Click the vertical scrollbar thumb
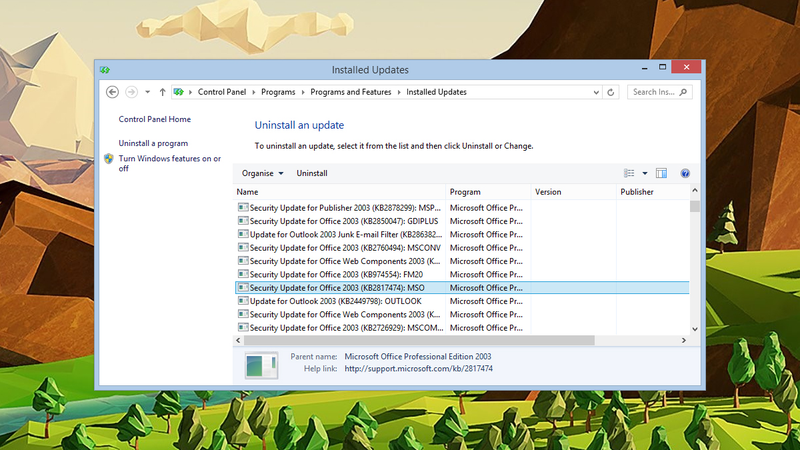 (694, 207)
